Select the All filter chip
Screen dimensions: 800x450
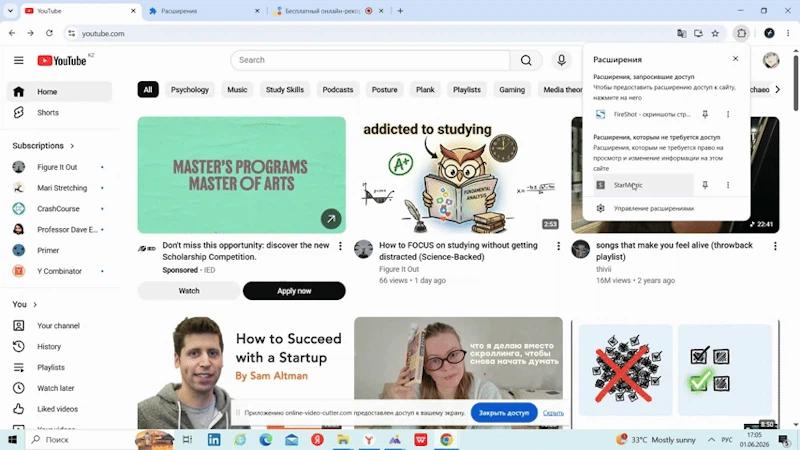[x=148, y=90]
